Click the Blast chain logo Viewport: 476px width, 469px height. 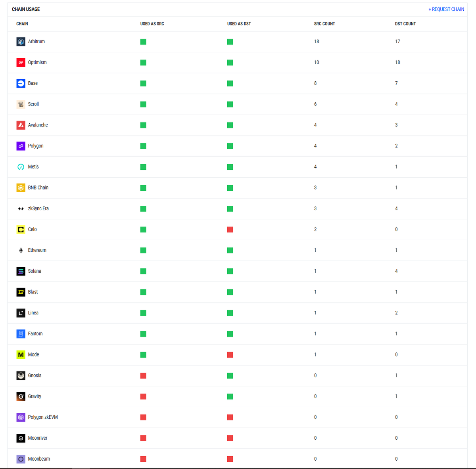[x=21, y=292]
